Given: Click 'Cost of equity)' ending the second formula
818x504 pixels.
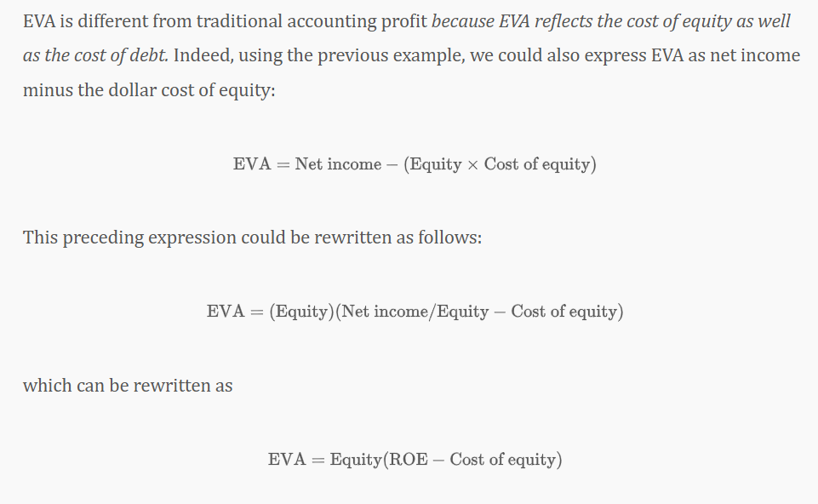Looking at the screenshot, I should pos(567,312).
